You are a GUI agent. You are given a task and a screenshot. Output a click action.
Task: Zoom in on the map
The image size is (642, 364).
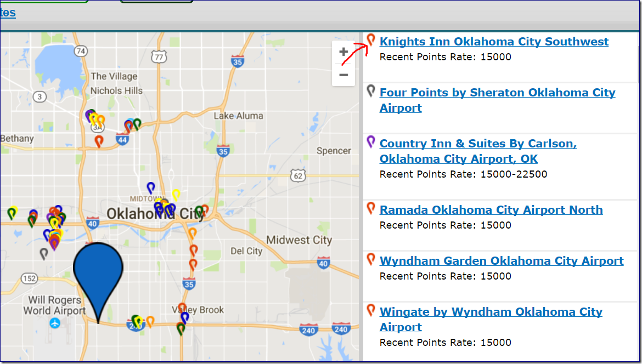click(343, 52)
